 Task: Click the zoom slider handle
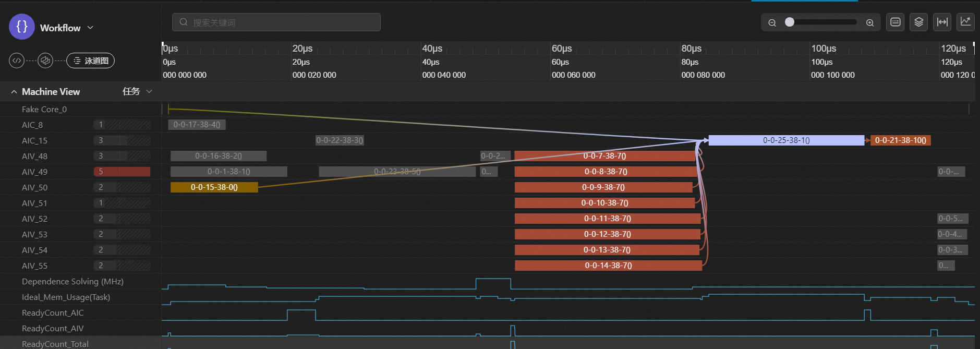[790, 22]
